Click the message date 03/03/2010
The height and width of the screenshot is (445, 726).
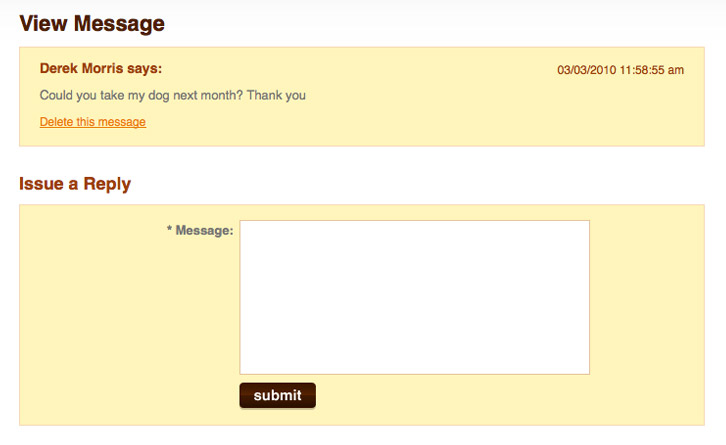[x=587, y=70]
